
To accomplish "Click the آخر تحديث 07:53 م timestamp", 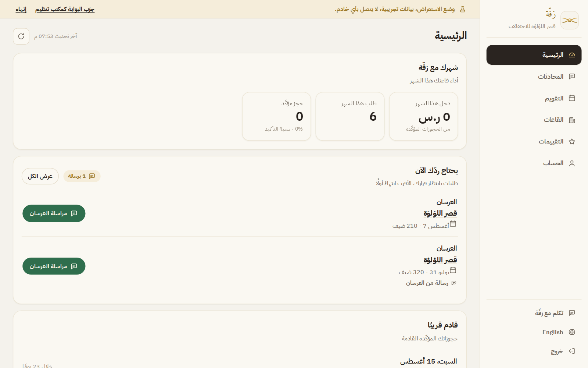I will pyautogui.click(x=55, y=36).
